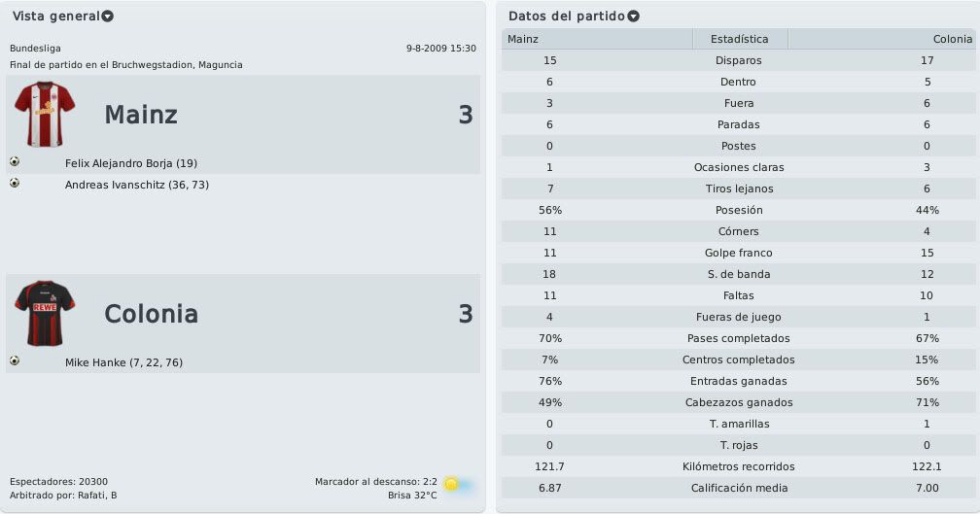Open Felix Alejandro Borja player profile

(x=119, y=163)
